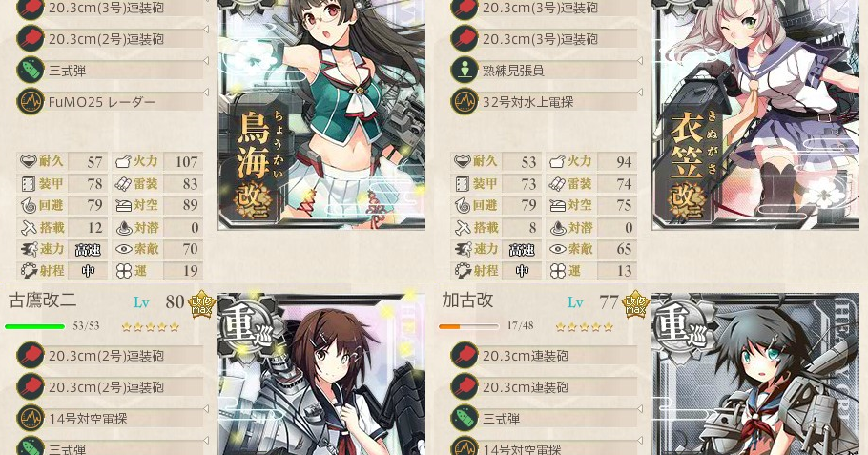
Task: Expand arrow next to Kinugasa's 熟練見張員 slot
Action: click(640, 61)
